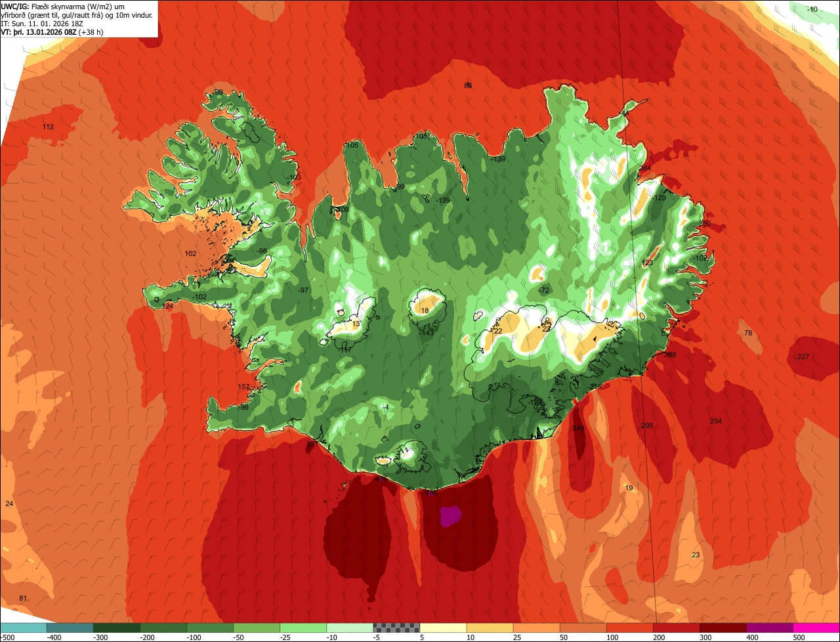Select the pale mint -25 to -10 swatch
This screenshot has height=642, width=840.
click(x=349, y=628)
